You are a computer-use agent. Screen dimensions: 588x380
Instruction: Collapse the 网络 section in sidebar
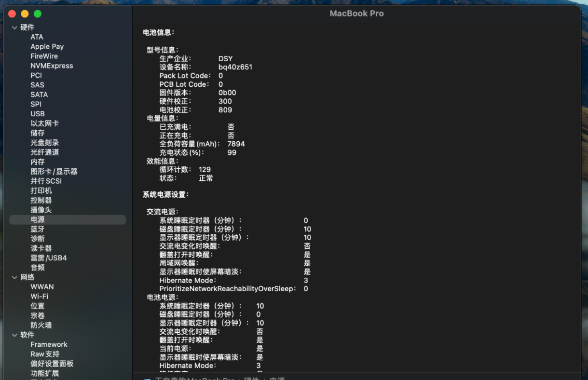pos(14,277)
